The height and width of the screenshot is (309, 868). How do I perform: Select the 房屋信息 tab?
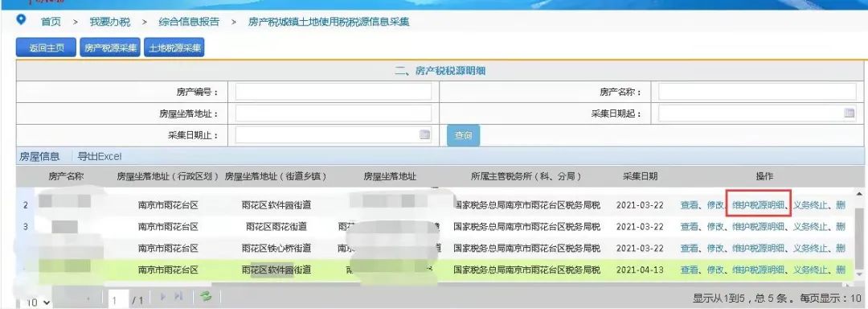[39, 157]
